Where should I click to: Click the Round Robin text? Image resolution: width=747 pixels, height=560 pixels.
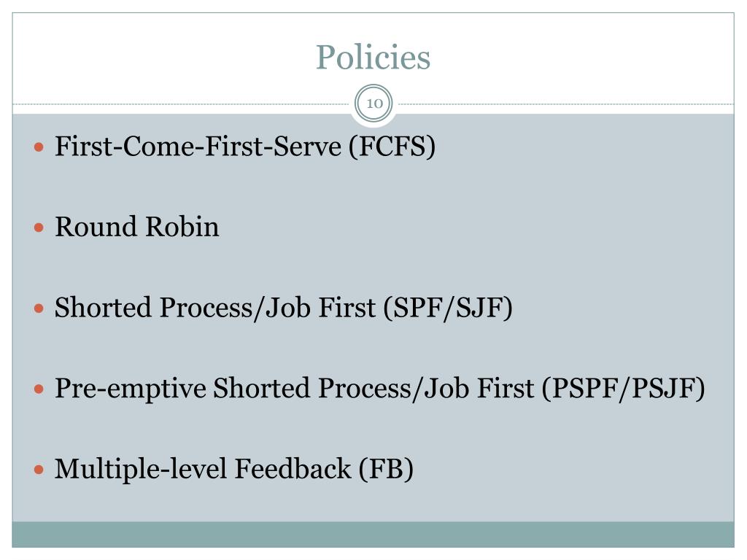(137, 227)
